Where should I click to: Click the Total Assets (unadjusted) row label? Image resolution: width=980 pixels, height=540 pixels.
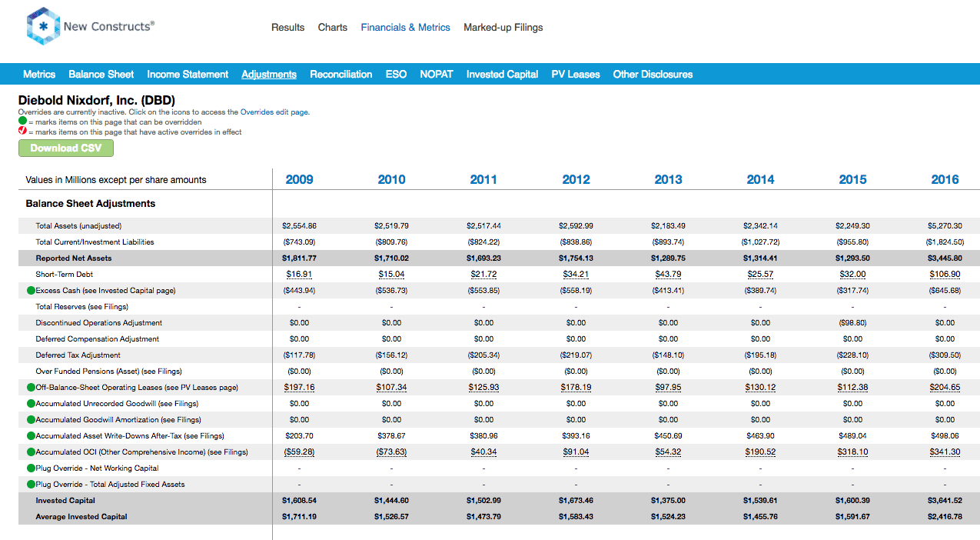point(78,226)
